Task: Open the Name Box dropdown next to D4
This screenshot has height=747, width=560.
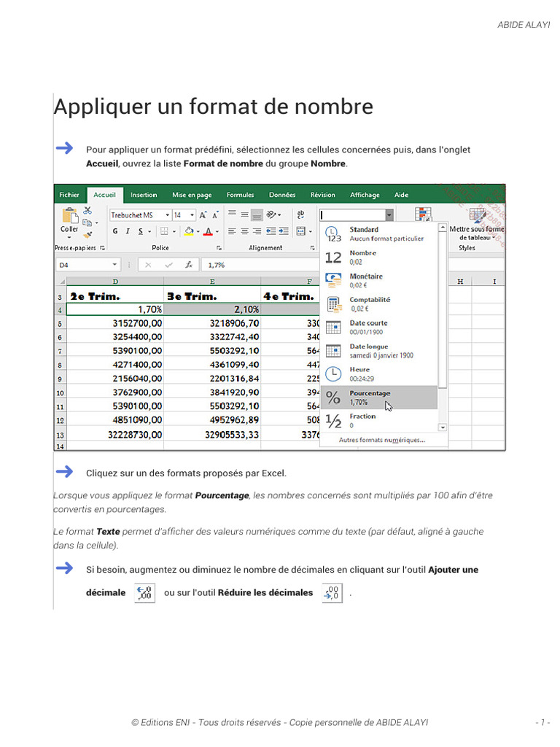Action: point(114,265)
